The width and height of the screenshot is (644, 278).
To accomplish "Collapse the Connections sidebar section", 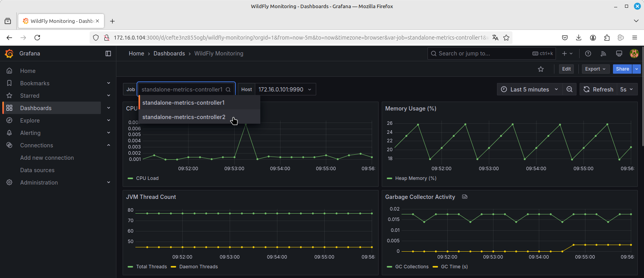I will (x=109, y=145).
